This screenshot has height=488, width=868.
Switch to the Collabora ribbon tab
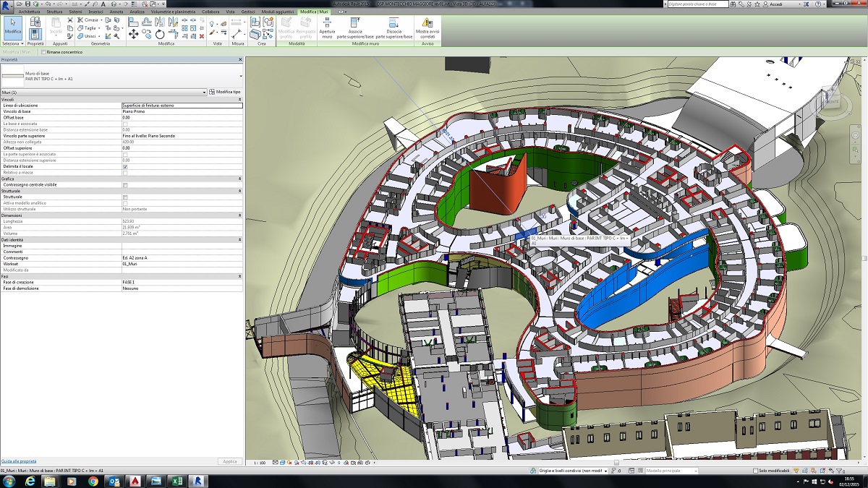pos(210,12)
